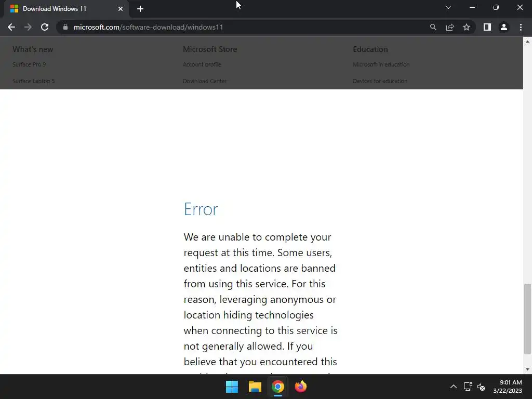Click the scrollbar down arrow

pos(527,369)
